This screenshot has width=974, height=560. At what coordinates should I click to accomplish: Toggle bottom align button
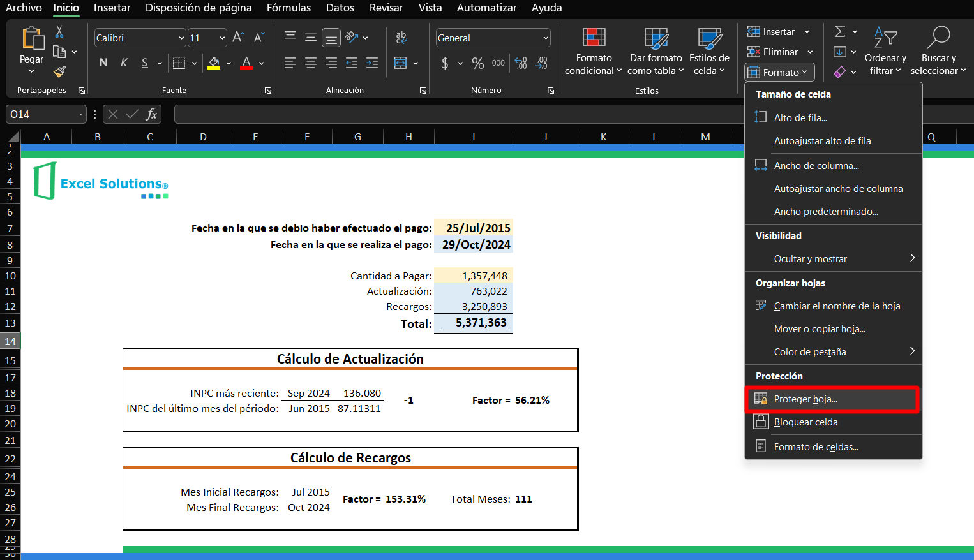click(x=331, y=38)
